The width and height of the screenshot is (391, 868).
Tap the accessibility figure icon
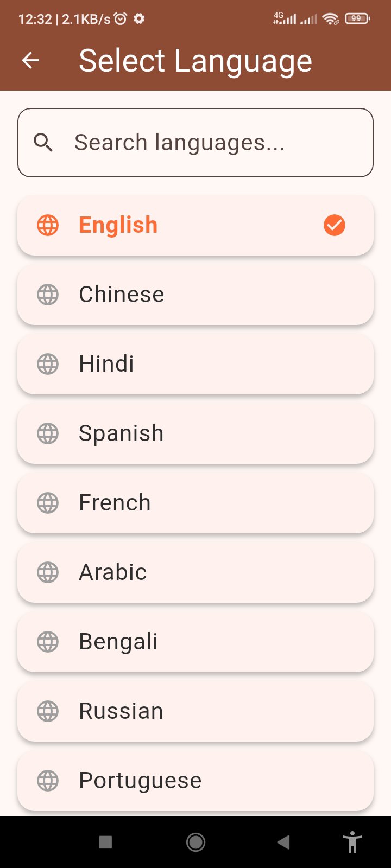tap(352, 842)
